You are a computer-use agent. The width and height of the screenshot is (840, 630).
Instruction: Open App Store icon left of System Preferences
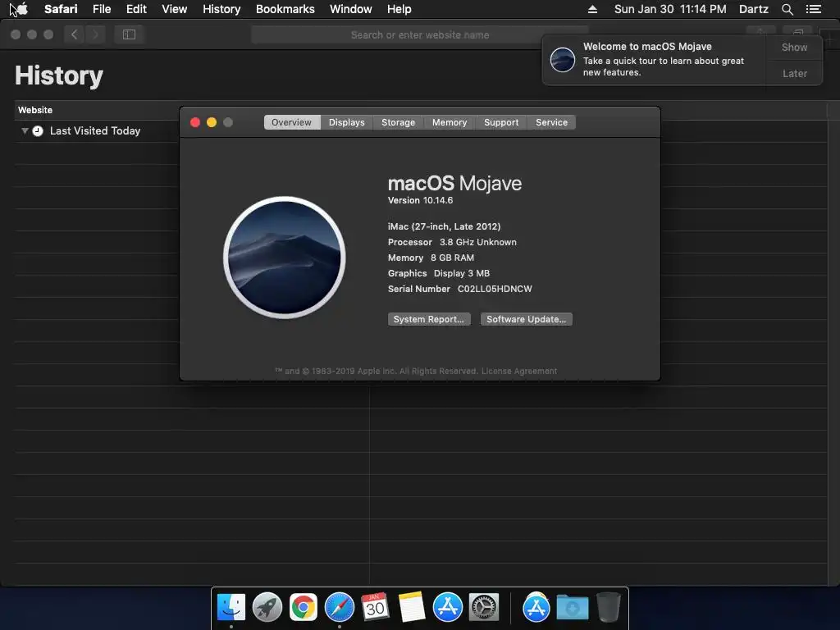tap(447, 607)
